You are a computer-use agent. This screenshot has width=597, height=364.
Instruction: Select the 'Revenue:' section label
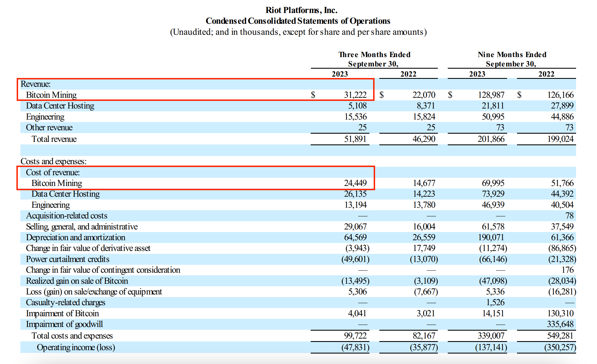36,84
